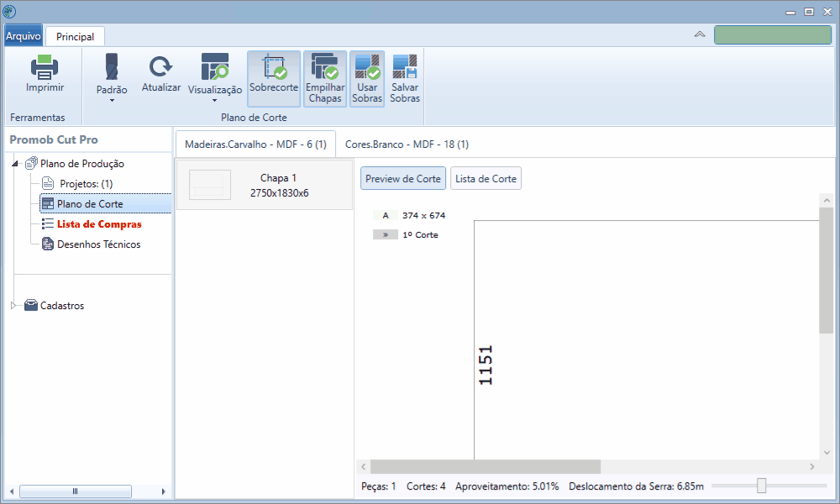
Task: Toggle Empilhar Chapas stacking option
Action: coord(325,79)
